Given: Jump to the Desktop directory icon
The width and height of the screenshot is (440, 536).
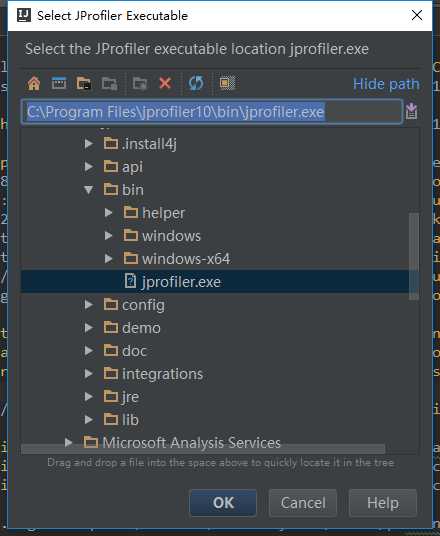Looking at the screenshot, I should 59,83.
